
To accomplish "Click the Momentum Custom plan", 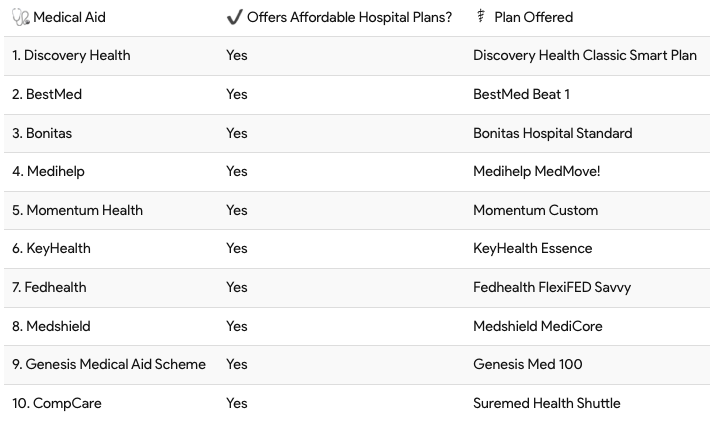I will [535, 210].
